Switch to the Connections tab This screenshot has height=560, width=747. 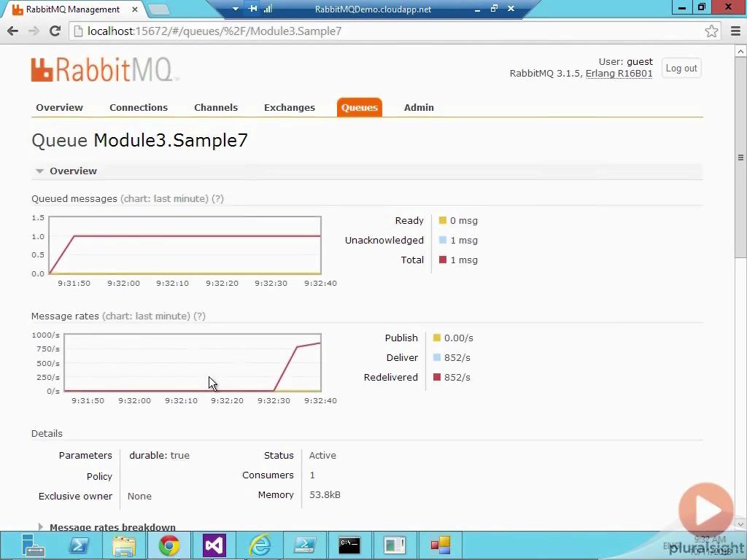139,108
